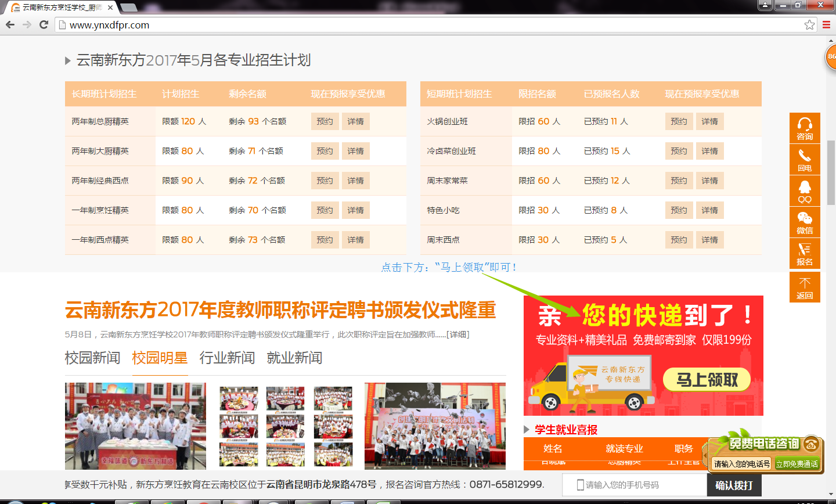Click the 报名 sign-up icon
Viewport: 836px width, 504px height.
805,253
